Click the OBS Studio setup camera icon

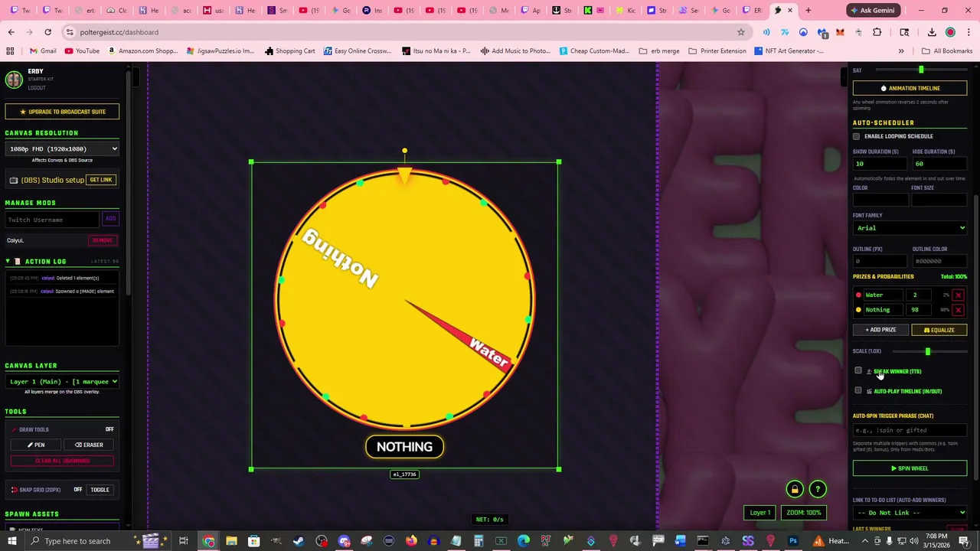click(x=13, y=180)
